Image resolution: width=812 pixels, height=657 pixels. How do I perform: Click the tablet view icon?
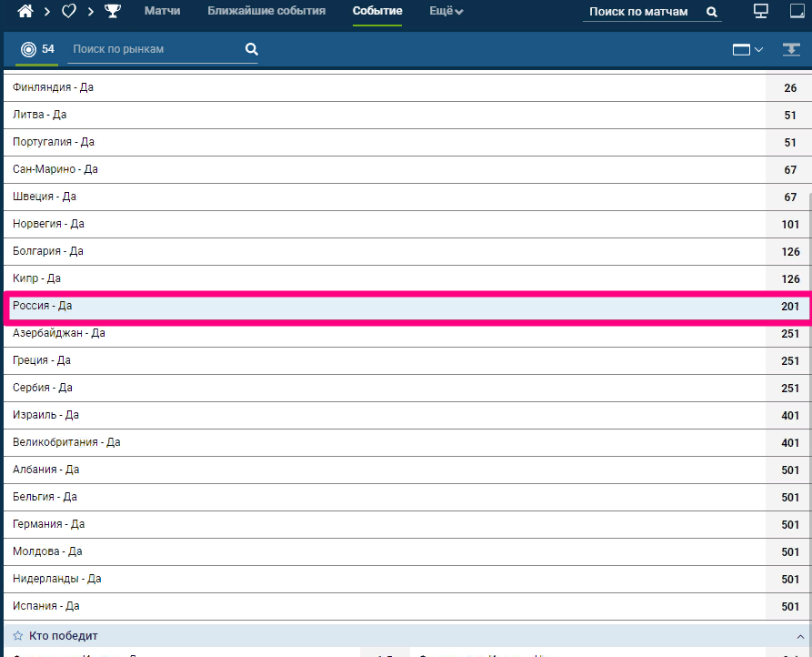coord(797,11)
